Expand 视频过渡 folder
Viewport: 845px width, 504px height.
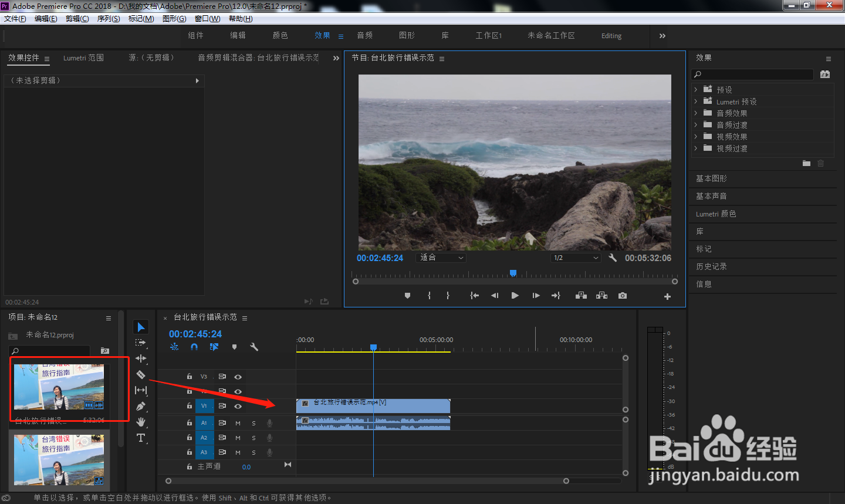[x=696, y=148]
